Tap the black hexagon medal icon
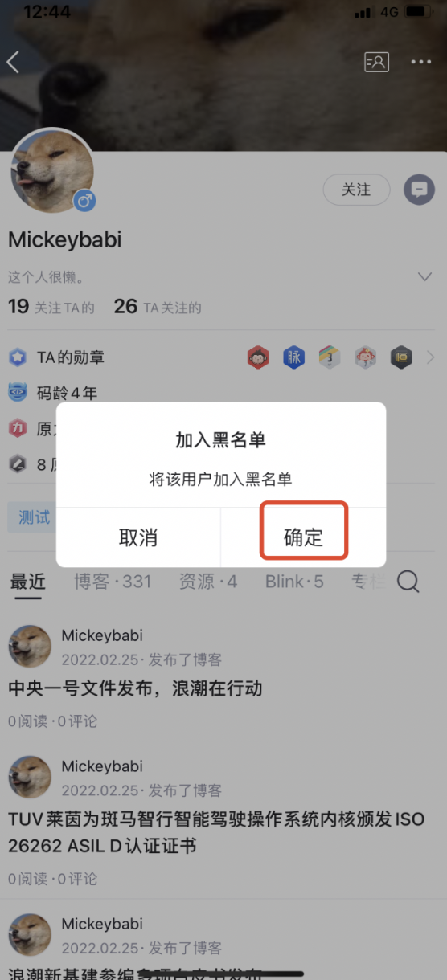Screen dimensions: 447x980 (402, 357)
